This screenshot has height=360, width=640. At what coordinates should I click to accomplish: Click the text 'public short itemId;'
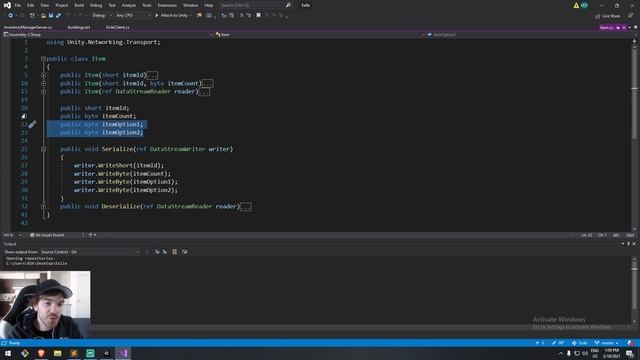(95, 108)
